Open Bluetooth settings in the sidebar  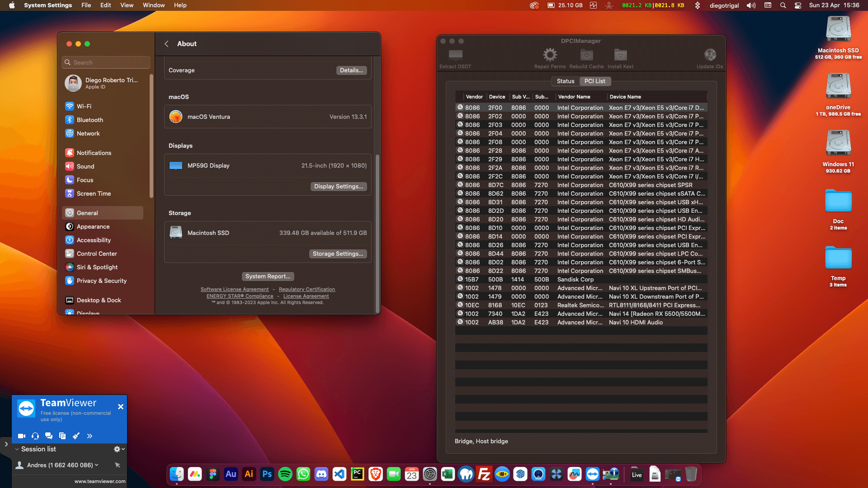pyautogui.click(x=103, y=120)
